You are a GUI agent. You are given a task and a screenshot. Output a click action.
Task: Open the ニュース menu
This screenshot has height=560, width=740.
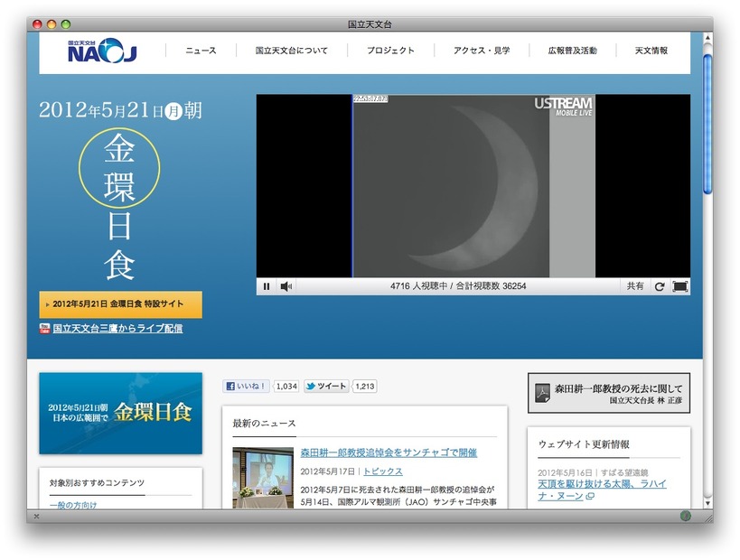(201, 51)
